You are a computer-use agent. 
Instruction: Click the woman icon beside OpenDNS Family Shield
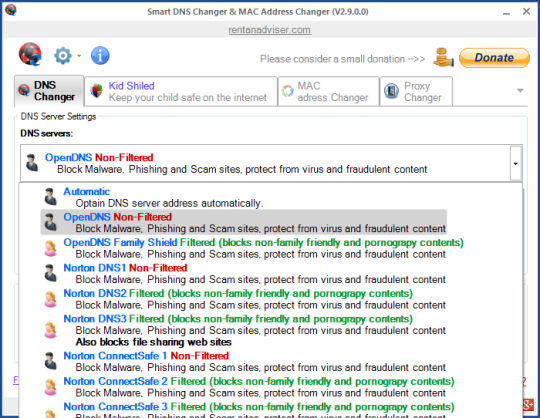click(x=51, y=248)
